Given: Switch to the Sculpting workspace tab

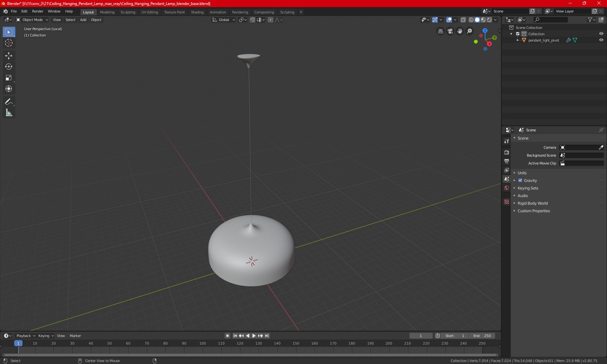Looking at the screenshot, I should click(128, 12).
